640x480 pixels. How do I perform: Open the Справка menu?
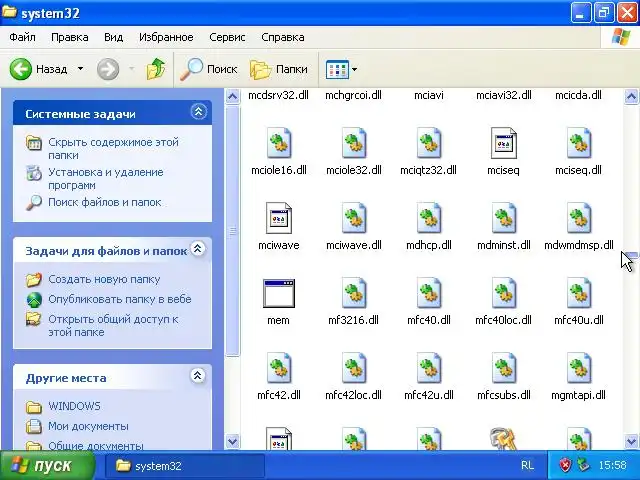tap(283, 37)
